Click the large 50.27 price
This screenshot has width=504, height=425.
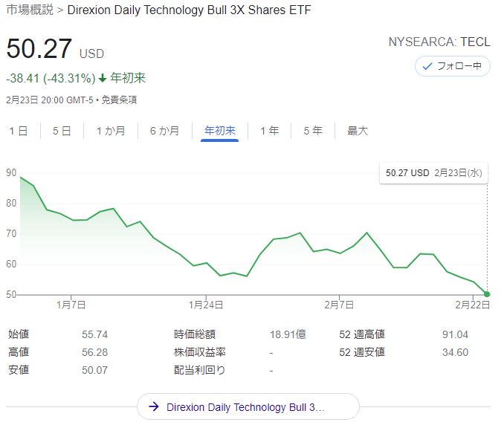coord(39,48)
